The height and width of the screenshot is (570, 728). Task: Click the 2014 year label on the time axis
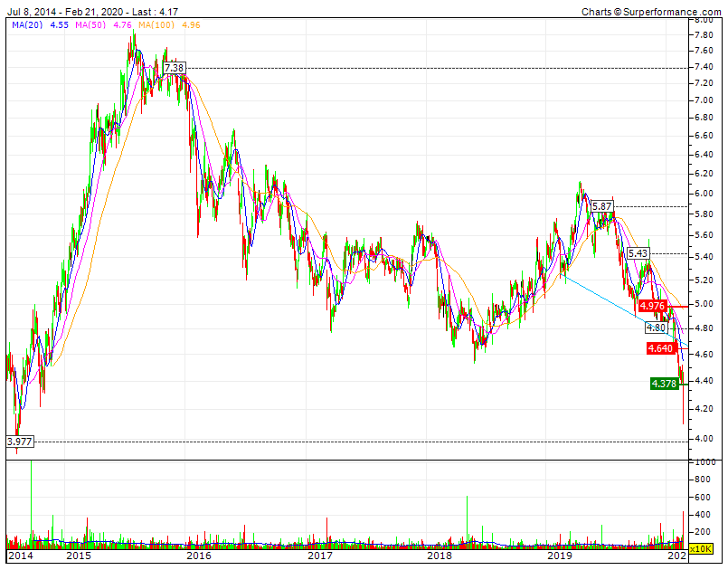click(21, 556)
